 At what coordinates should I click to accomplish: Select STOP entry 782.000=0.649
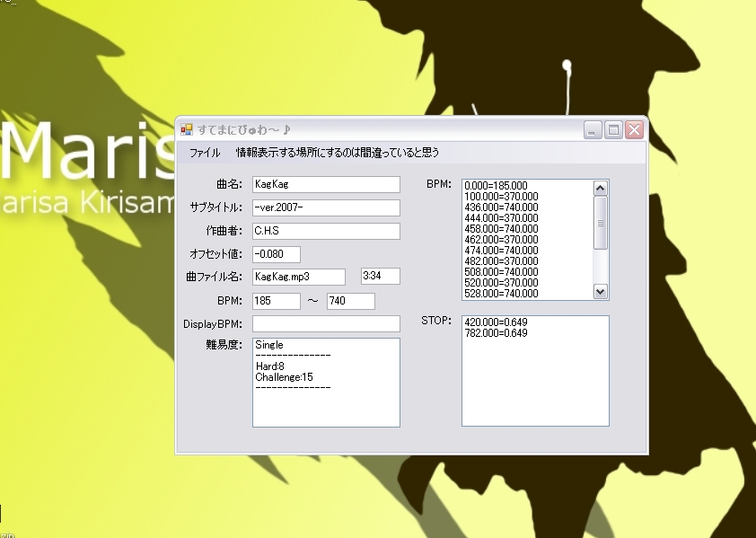point(496,333)
